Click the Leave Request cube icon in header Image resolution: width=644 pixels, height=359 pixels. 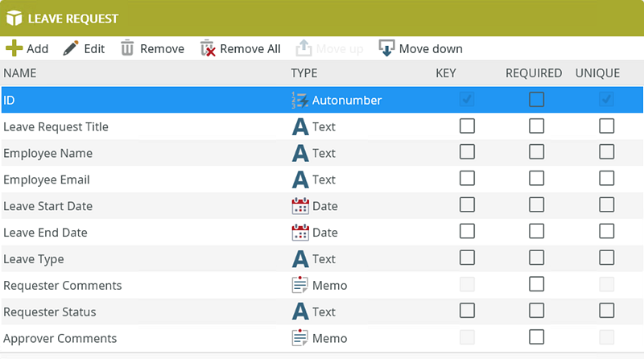tap(14, 18)
